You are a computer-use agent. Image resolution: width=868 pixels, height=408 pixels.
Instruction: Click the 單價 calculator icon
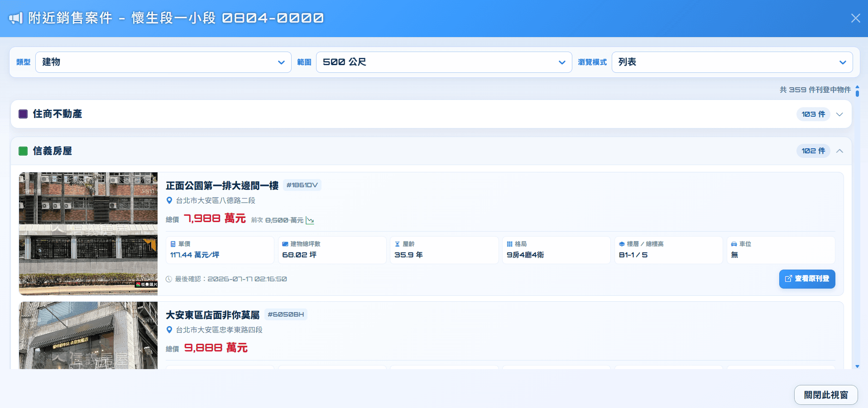[x=173, y=244]
